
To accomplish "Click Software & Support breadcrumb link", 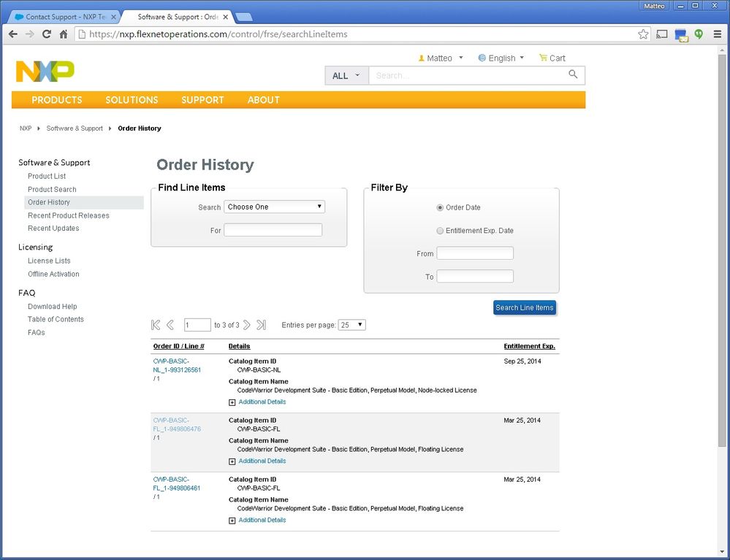I will click(x=75, y=129).
